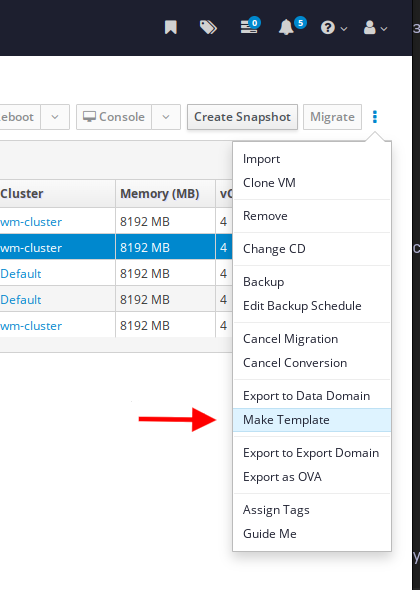Open Guide Me from the menu
The image size is (420, 590).
coord(312,534)
